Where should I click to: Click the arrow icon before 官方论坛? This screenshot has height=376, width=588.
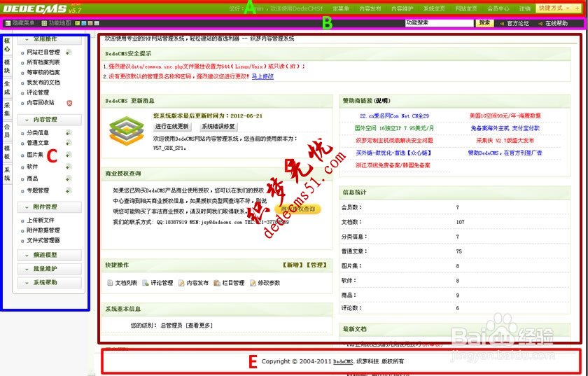click(502, 24)
